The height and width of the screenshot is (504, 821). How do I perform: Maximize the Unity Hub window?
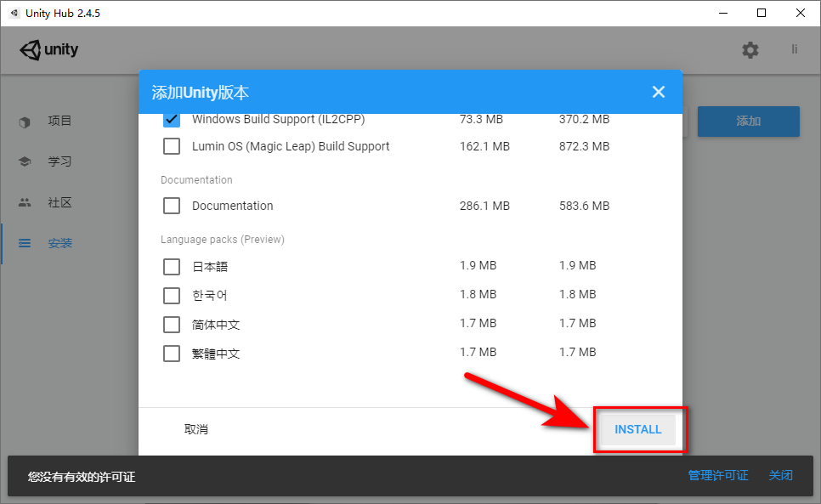point(762,13)
